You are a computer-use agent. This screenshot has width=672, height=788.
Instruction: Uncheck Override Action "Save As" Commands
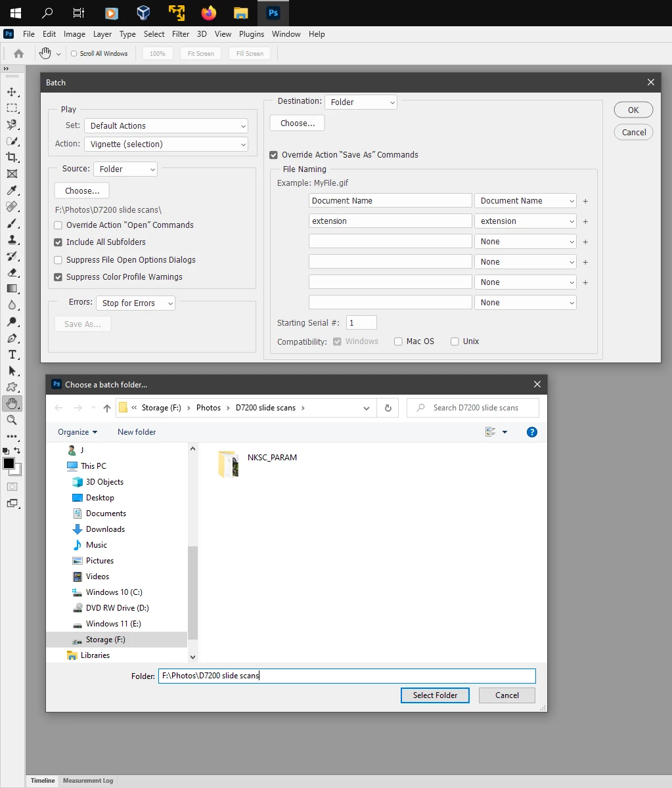(x=274, y=155)
